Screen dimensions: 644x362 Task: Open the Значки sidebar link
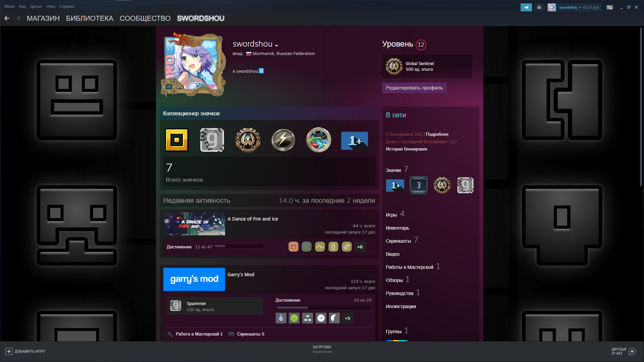(x=393, y=170)
